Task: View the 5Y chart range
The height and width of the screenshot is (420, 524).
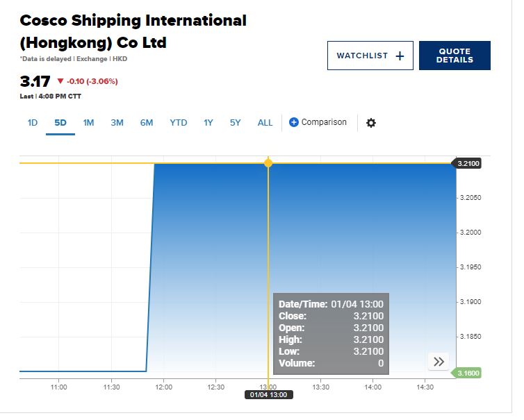Action: (236, 123)
